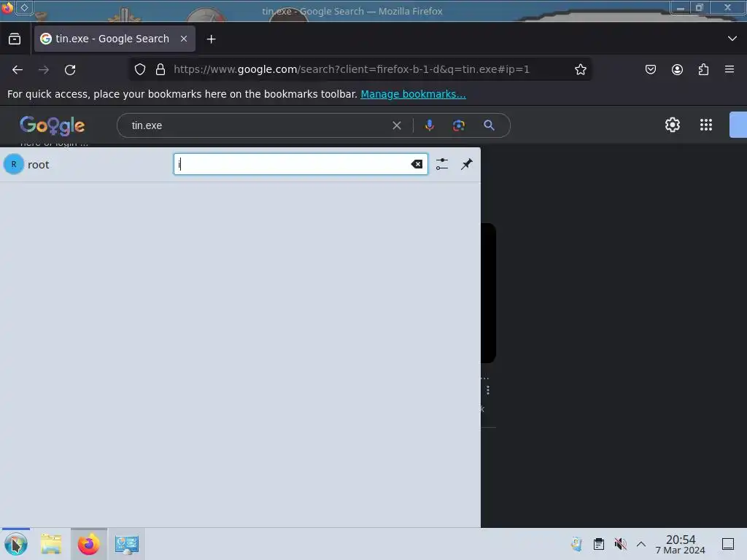Open the Manage bookmarks link
This screenshot has width=747, height=560.
pos(413,94)
